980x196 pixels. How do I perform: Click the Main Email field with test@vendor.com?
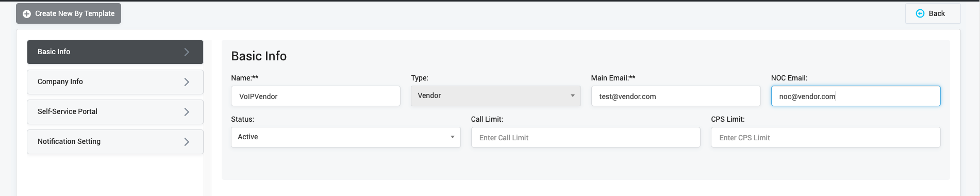tap(675, 96)
